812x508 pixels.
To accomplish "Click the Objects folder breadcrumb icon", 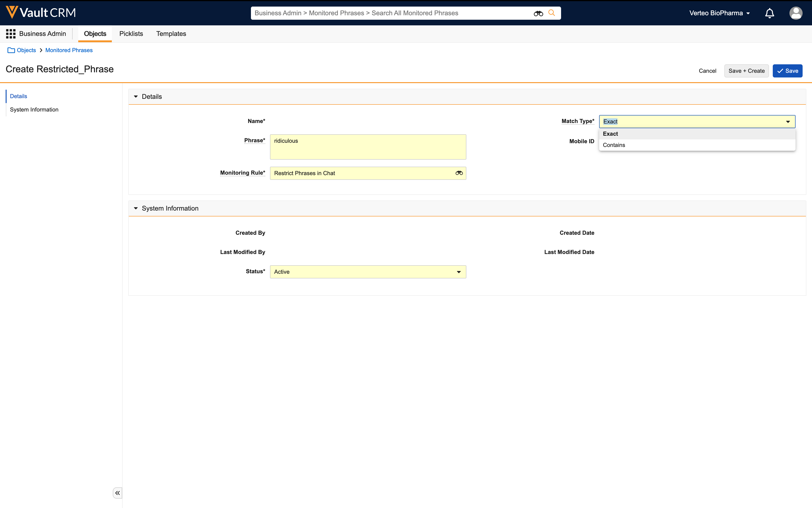I will (11, 50).
